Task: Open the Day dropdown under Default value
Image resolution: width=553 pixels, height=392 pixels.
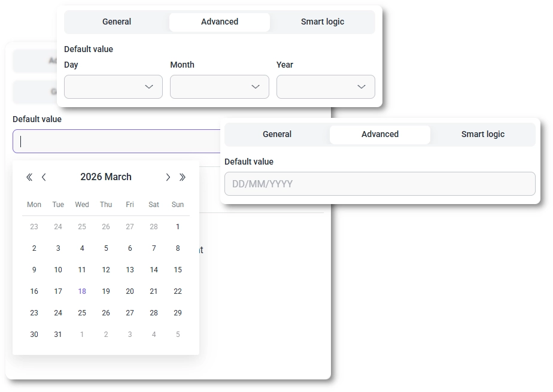Action: pos(113,87)
